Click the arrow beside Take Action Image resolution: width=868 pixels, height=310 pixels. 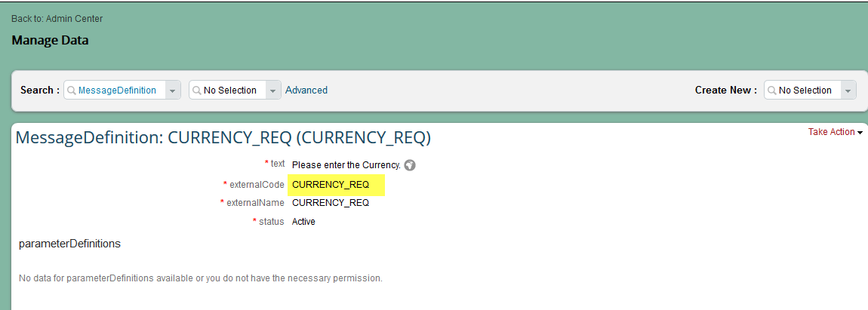coord(860,133)
